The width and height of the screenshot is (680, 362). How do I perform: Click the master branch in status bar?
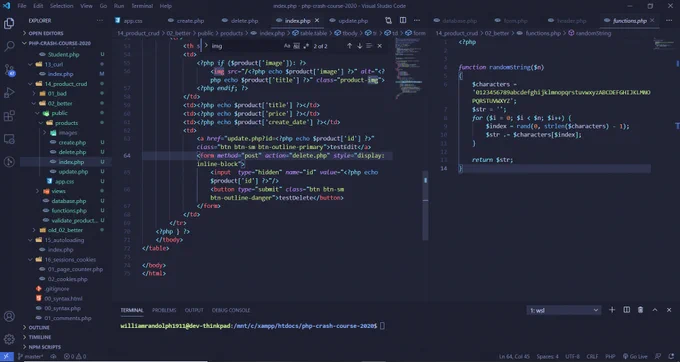click(30, 356)
